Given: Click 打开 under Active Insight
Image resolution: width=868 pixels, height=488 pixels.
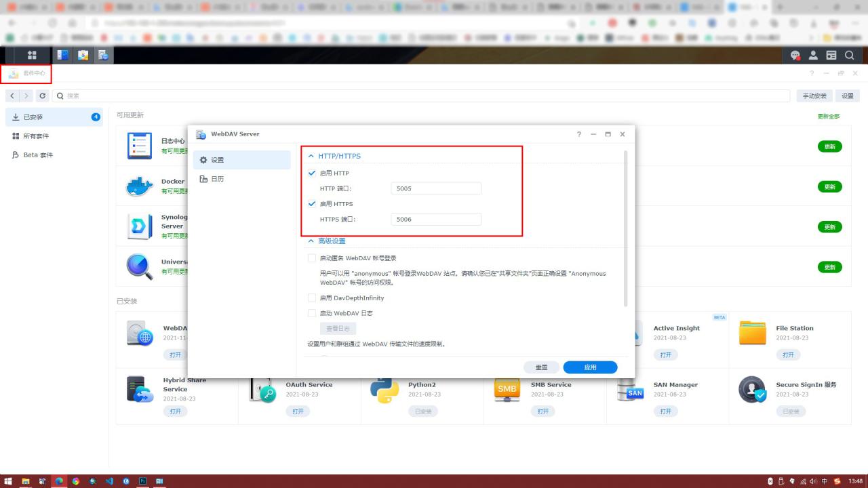Looking at the screenshot, I should point(665,354).
